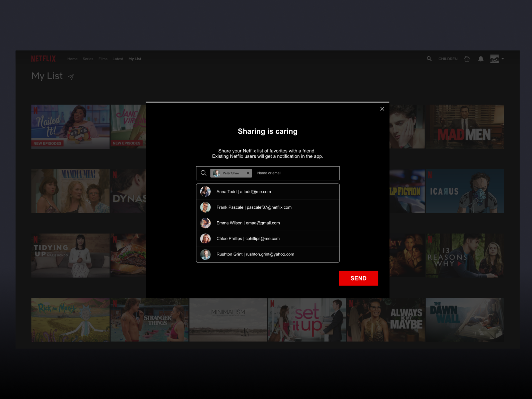Open the Mad Men thumbnail
Image resolution: width=532 pixels, height=399 pixels.
click(465, 127)
